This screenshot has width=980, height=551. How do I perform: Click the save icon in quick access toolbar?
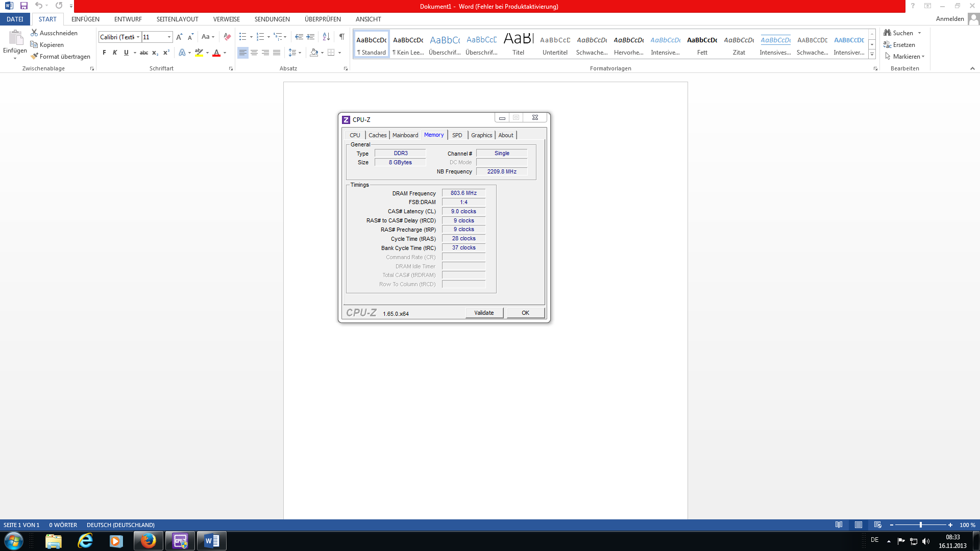pyautogui.click(x=23, y=6)
